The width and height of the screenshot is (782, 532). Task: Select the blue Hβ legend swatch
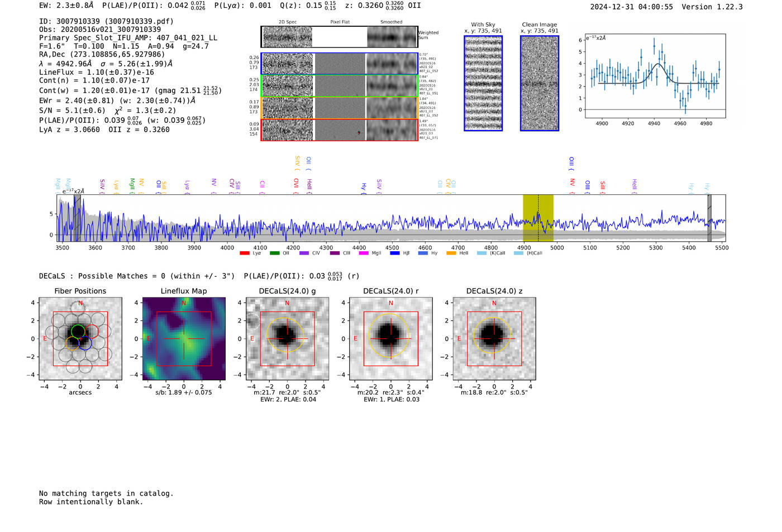point(395,253)
